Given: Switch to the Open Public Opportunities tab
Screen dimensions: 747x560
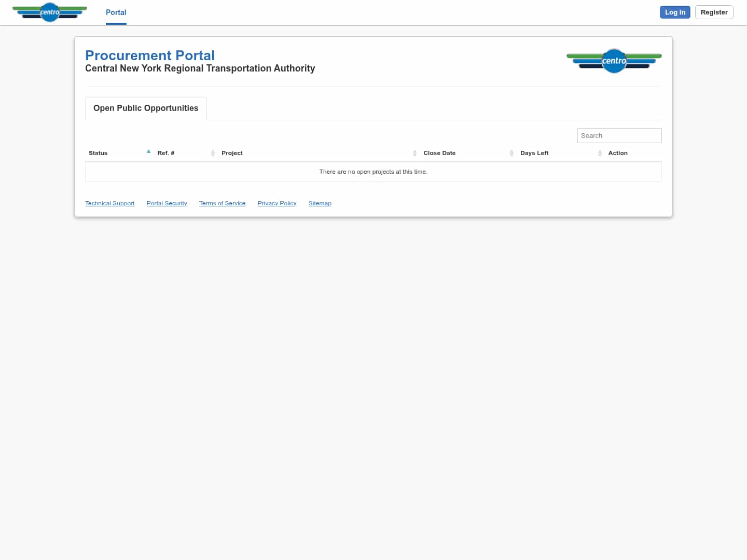Looking at the screenshot, I should pyautogui.click(x=146, y=108).
